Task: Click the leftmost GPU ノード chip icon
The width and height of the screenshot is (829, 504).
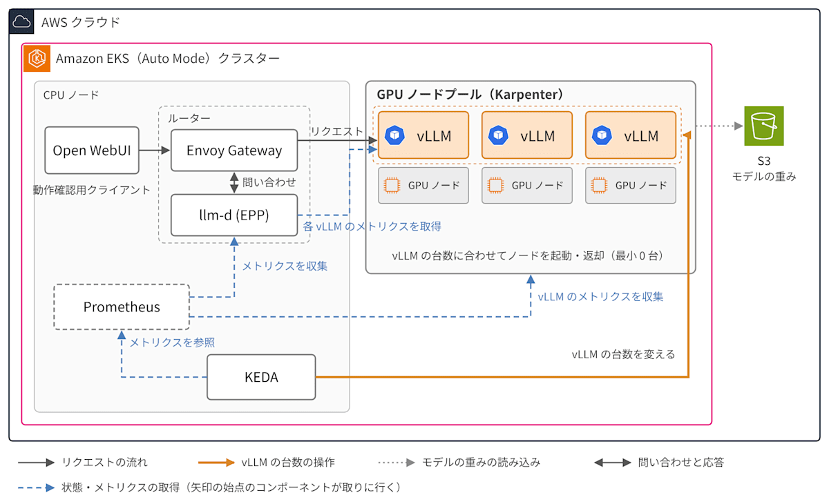Action: pyautogui.click(x=392, y=185)
